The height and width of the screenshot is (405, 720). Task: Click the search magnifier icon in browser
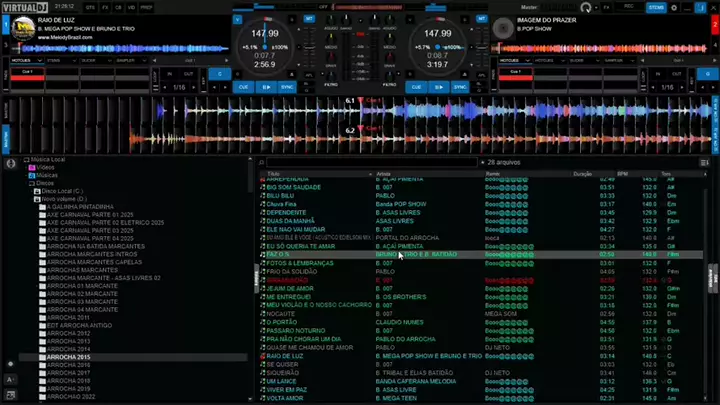(261, 163)
